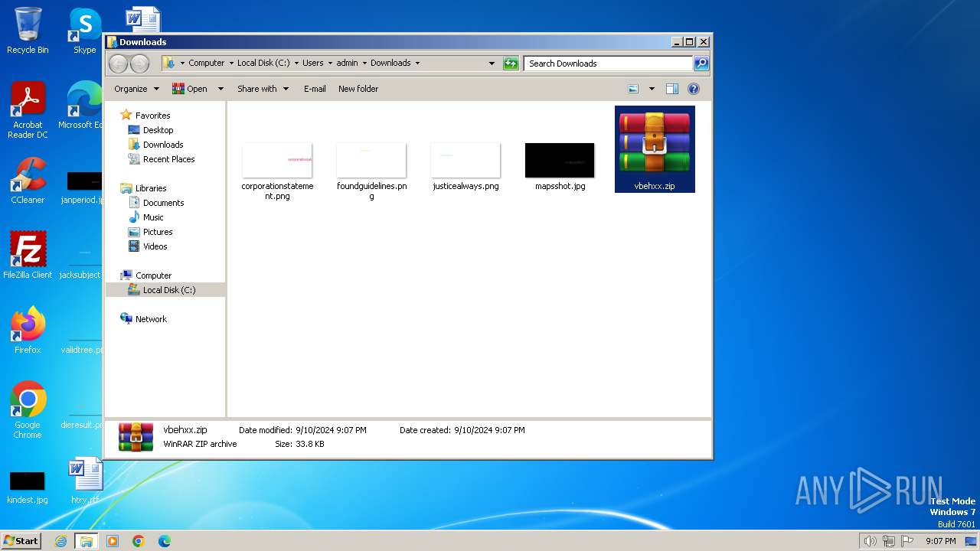Viewport: 980px width, 551px height.
Task: Open Explorer help icon
Action: 694,89
